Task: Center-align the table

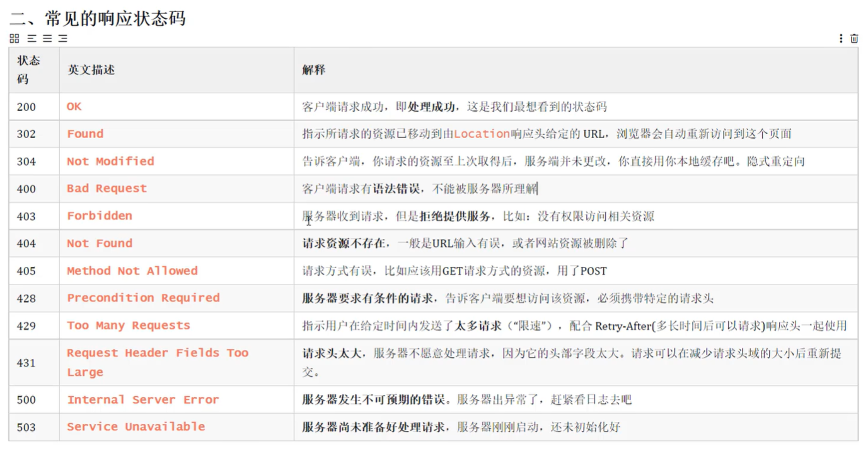Action: click(47, 38)
